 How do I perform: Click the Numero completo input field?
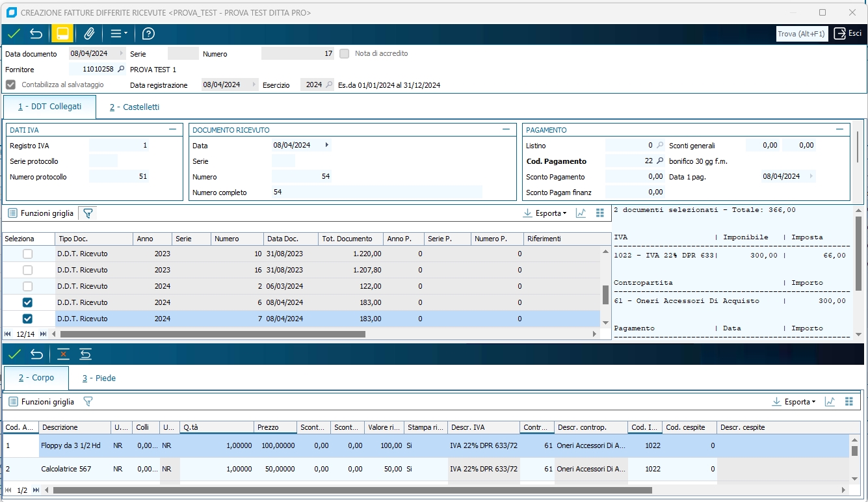point(377,192)
